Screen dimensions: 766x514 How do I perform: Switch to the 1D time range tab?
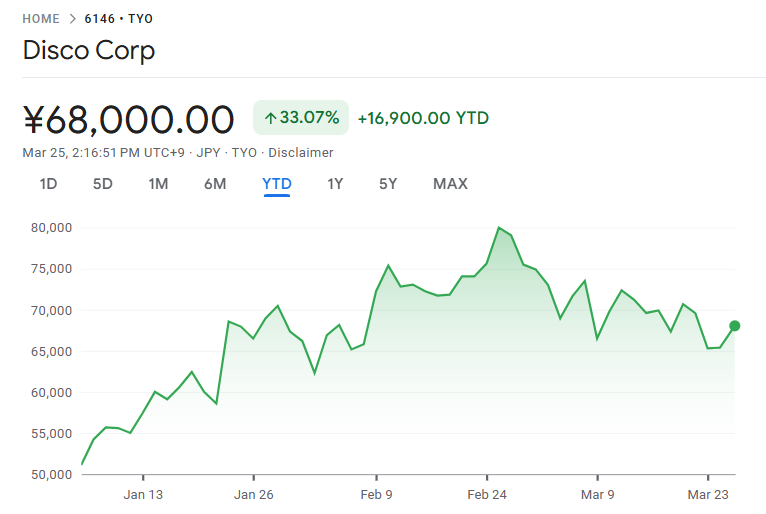tap(48, 184)
